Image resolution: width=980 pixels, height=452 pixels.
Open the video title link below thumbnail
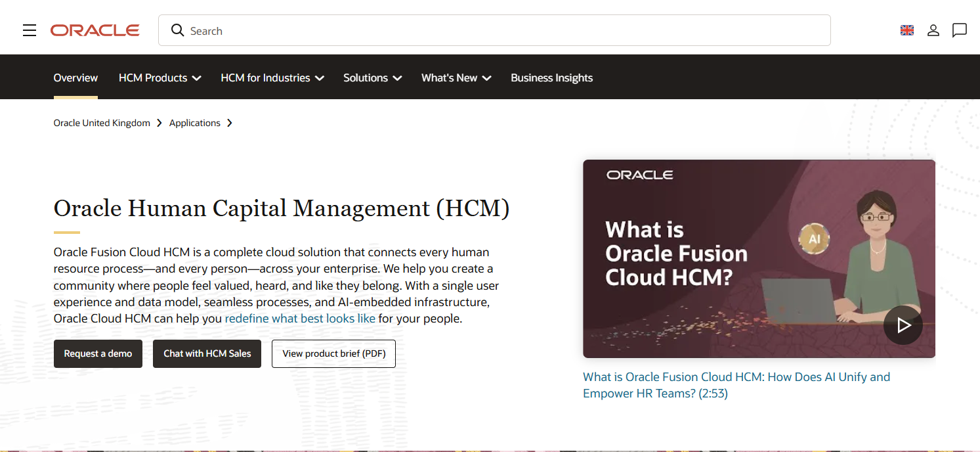click(736, 385)
